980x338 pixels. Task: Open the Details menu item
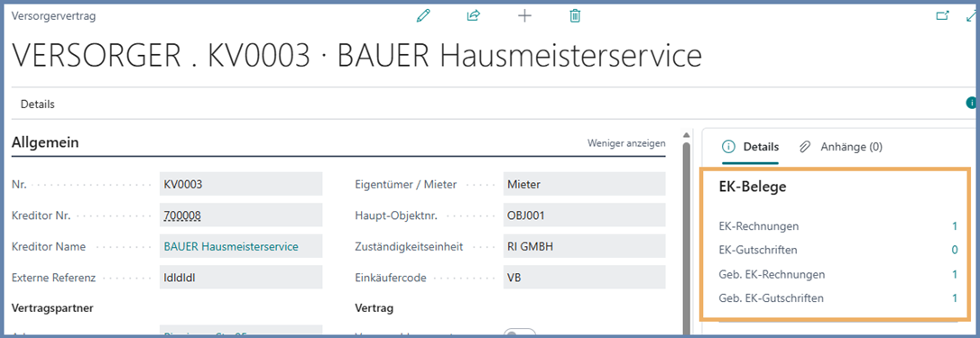pos(38,105)
